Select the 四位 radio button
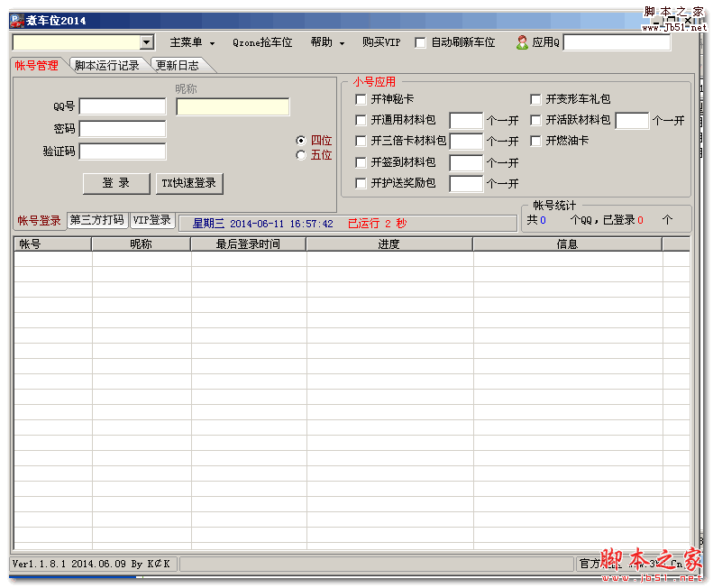Viewport: 713px width, 588px height. point(300,141)
